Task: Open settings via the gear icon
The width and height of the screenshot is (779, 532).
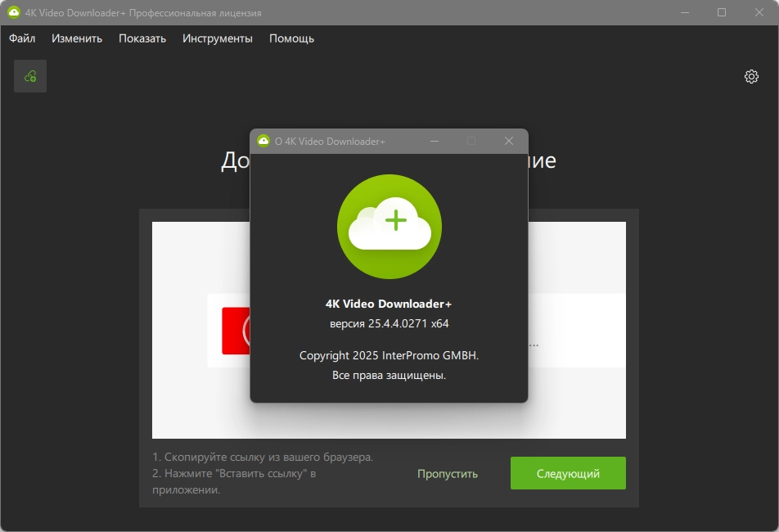Action: (751, 76)
